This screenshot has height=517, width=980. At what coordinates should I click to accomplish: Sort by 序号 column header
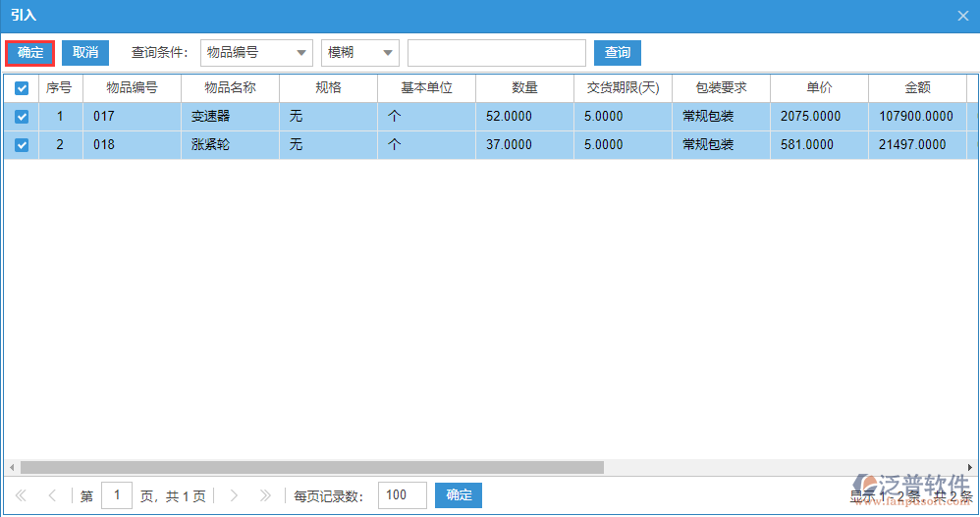point(60,88)
